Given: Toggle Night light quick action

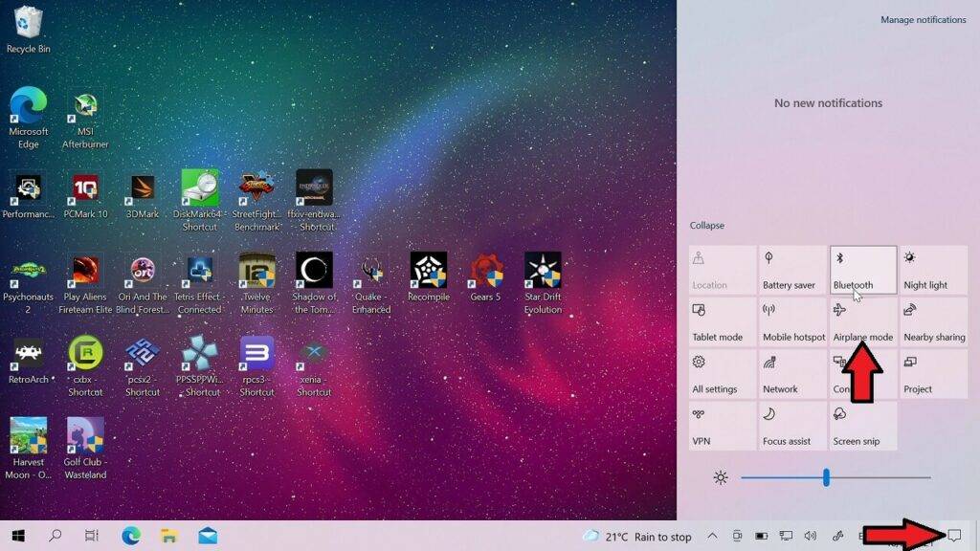Looking at the screenshot, I should (x=934, y=270).
